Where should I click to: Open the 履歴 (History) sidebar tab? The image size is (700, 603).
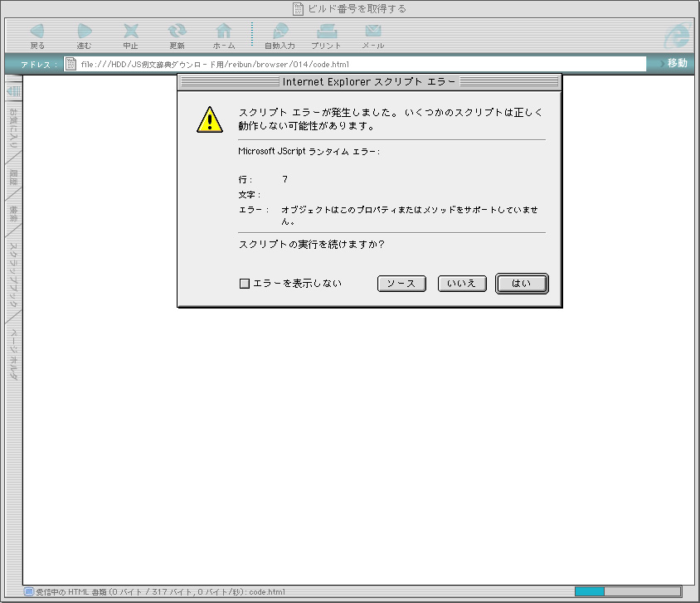[13, 177]
